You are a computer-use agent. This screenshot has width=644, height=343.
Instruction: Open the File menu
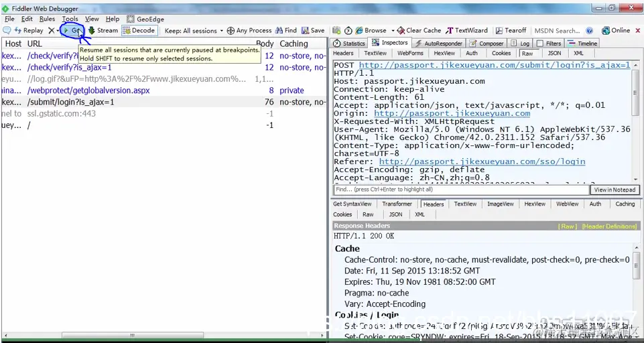pos(9,19)
